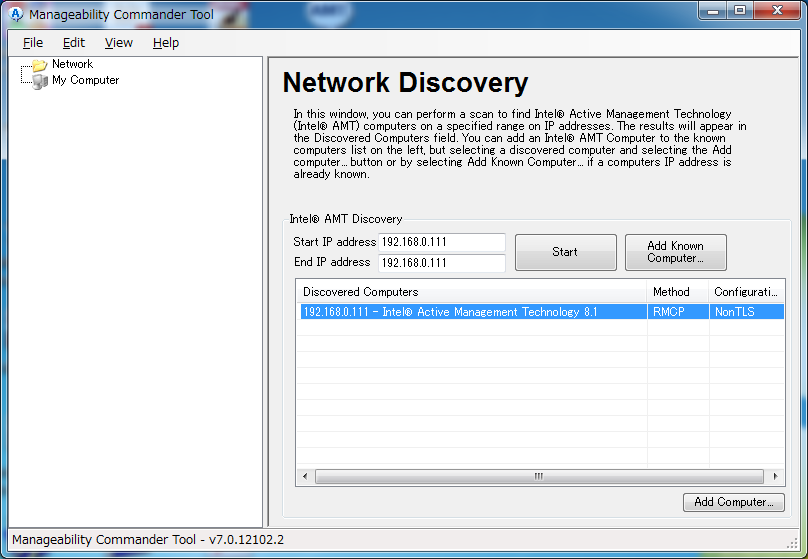Open the View menu
This screenshot has height=559, width=808.
point(119,43)
